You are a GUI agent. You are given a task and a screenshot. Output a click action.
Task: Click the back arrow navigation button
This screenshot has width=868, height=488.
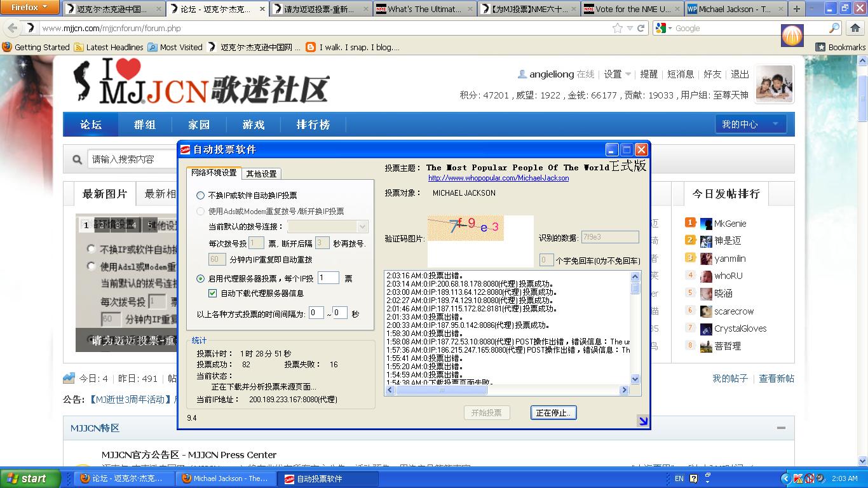pos(12,28)
